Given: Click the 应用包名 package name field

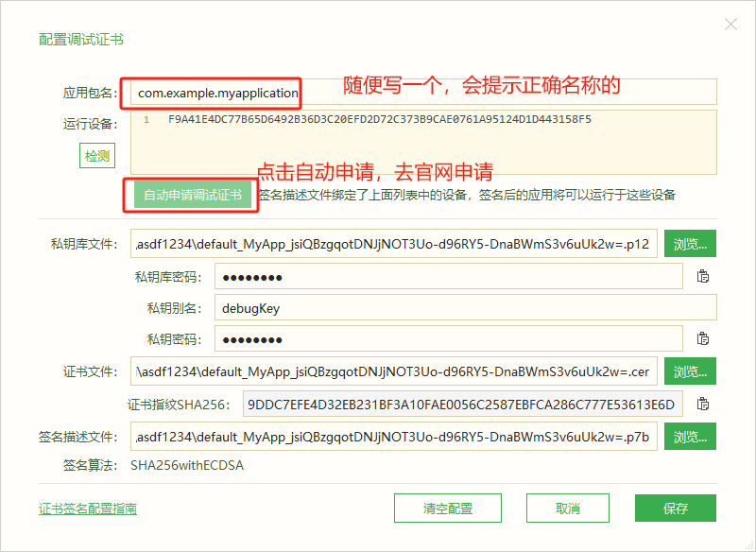Looking at the screenshot, I should pos(212,92).
